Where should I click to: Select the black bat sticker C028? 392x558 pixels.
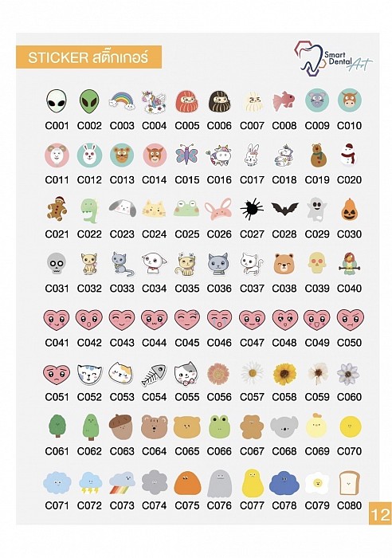(284, 209)
